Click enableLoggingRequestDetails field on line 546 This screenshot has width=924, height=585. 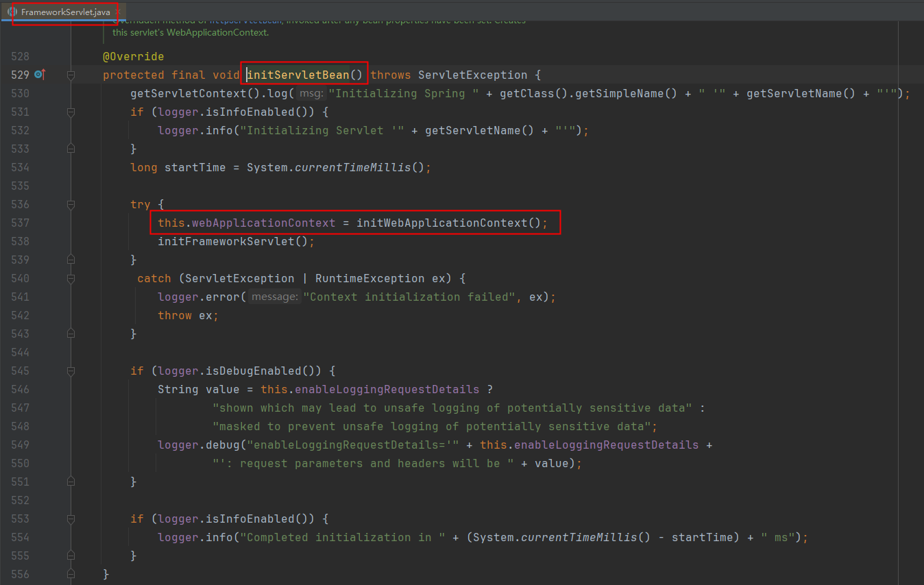point(387,389)
